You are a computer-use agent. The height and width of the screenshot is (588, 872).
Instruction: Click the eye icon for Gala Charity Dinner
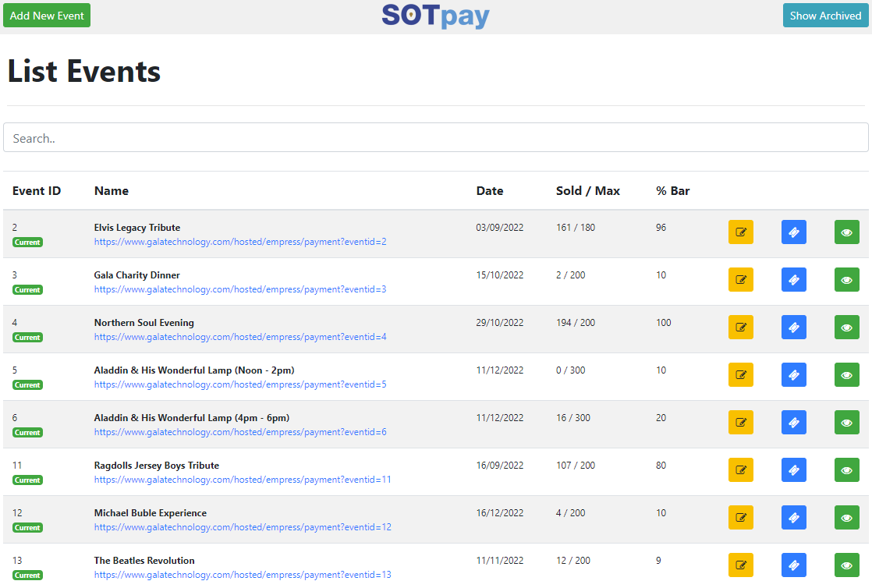[x=846, y=280]
